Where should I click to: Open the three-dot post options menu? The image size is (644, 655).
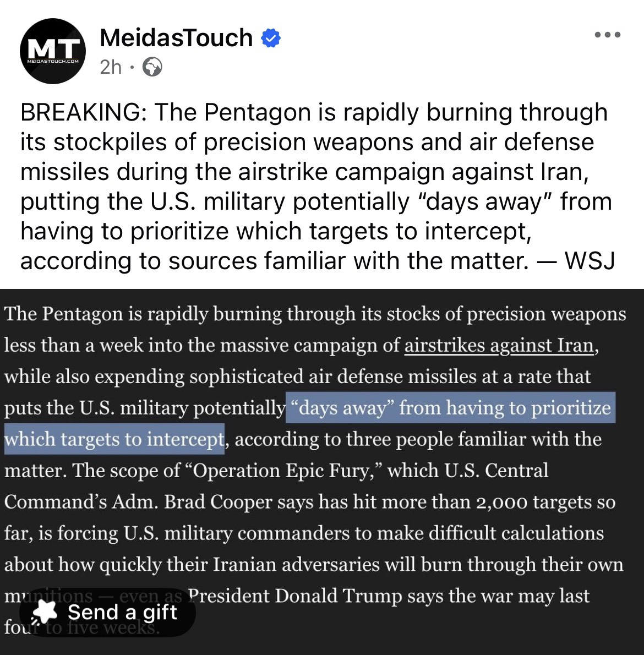(x=608, y=35)
